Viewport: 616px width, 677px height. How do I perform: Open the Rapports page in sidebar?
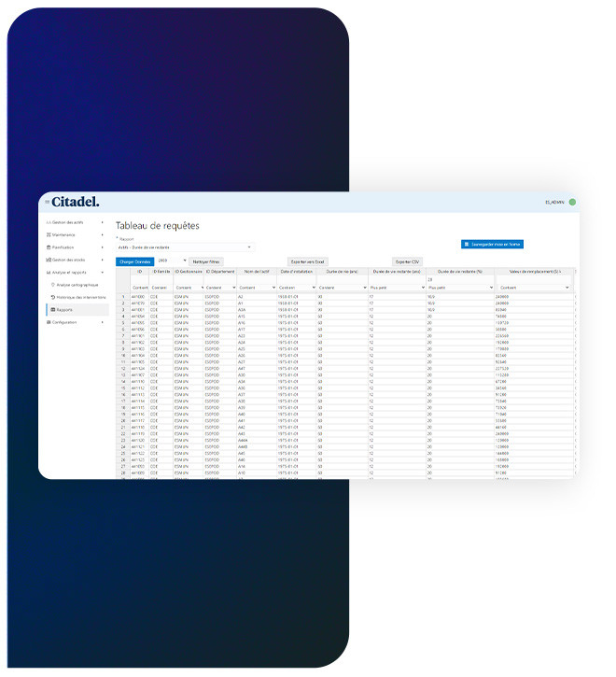(x=64, y=309)
